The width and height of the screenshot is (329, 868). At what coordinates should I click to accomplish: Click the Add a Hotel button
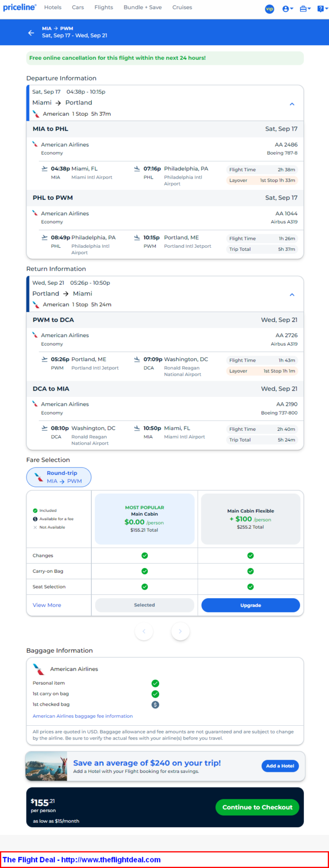coord(280,766)
